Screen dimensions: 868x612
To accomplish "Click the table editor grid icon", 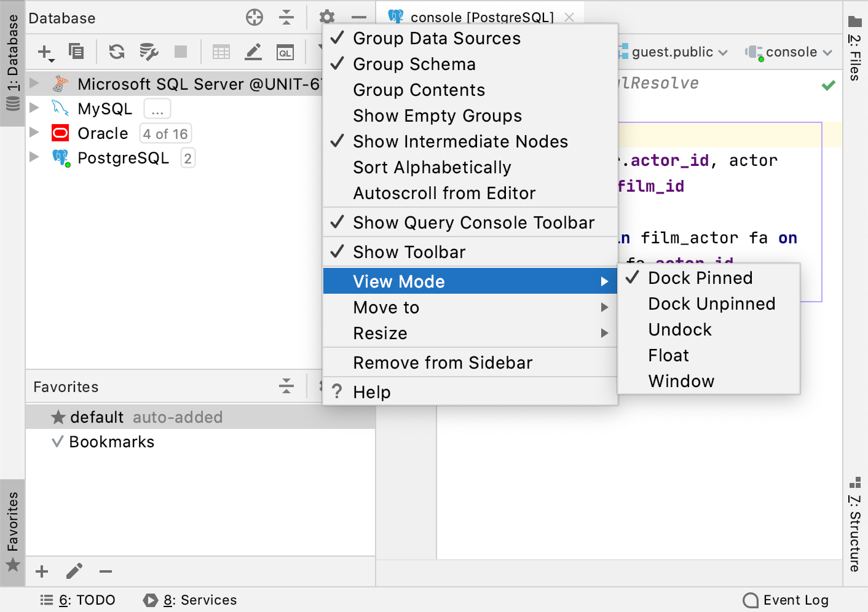I will click(221, 52).
